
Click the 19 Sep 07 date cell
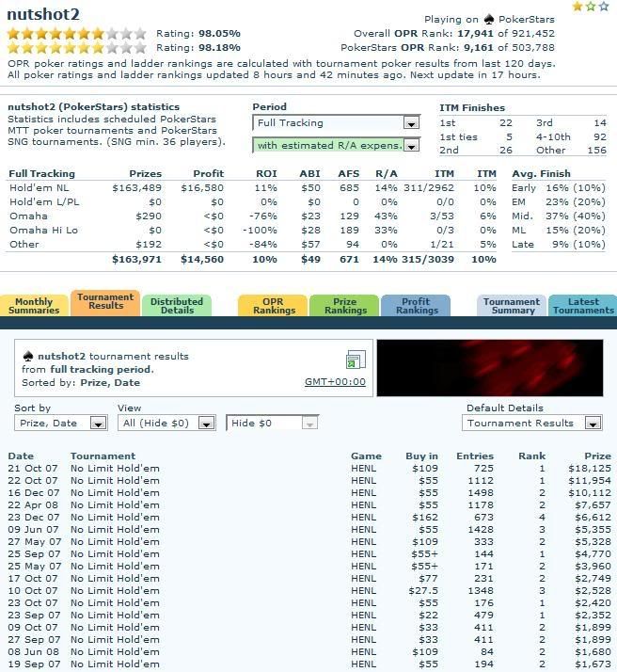(x=34, y=664)
